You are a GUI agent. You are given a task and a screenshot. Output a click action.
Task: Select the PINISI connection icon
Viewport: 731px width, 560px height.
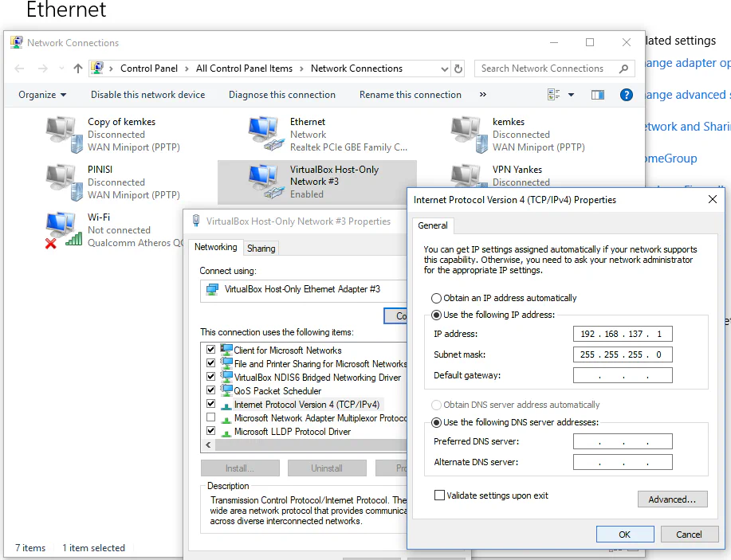[64, 182]
